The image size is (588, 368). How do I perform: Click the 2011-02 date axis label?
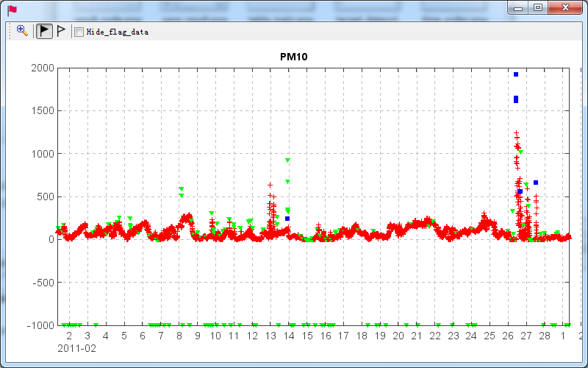pos(76,348)
